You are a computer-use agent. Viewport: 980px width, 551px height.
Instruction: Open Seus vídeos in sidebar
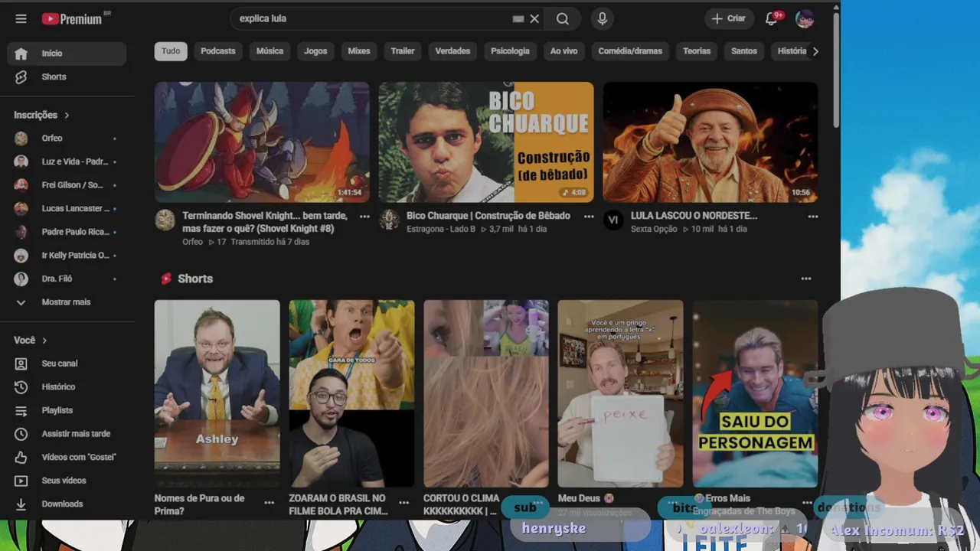pyautogui.click(x=67, y=481)
